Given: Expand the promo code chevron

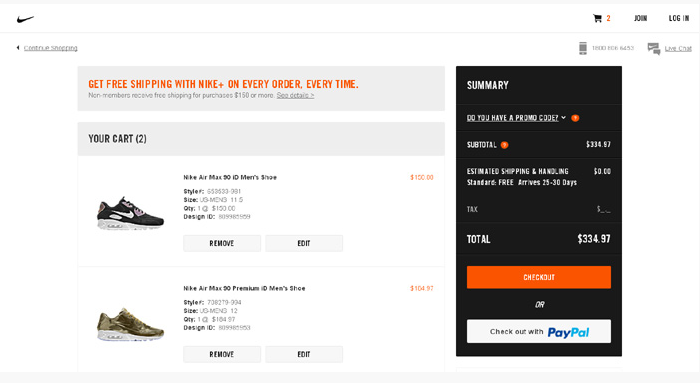Looking at the screenshot, I should point(563,117).
